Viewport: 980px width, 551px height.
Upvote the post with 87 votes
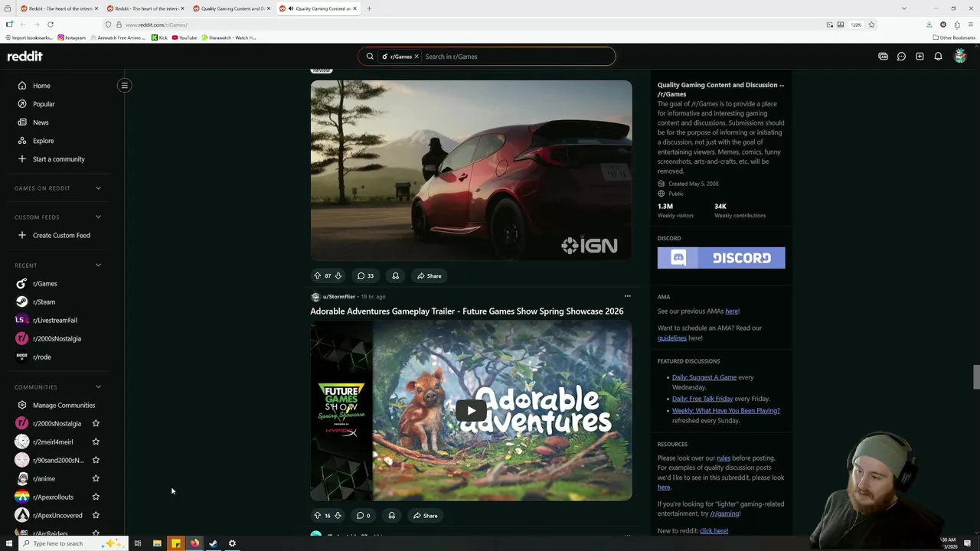click(317, 275)
